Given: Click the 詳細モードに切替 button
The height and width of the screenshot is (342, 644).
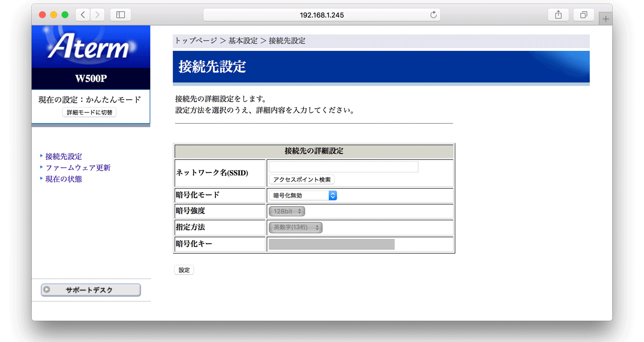Looking at the screenshot, I should 89,112.
